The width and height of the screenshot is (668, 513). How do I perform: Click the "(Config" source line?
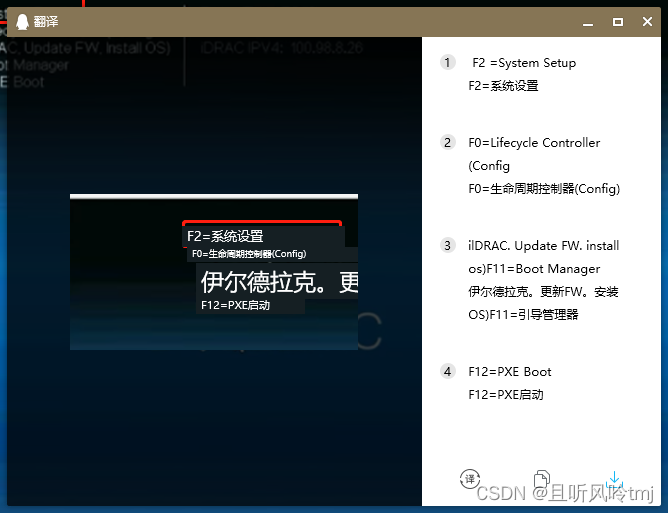489,165
